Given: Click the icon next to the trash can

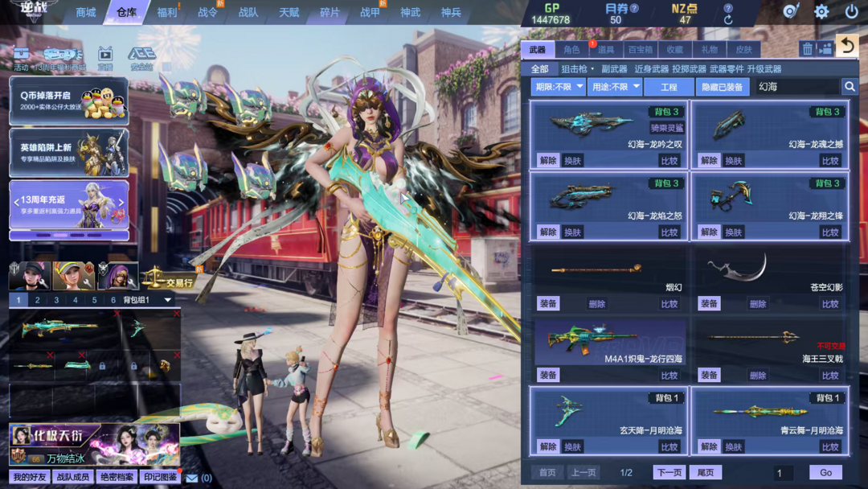Looking at the screenshot, I should pos(825,49).
